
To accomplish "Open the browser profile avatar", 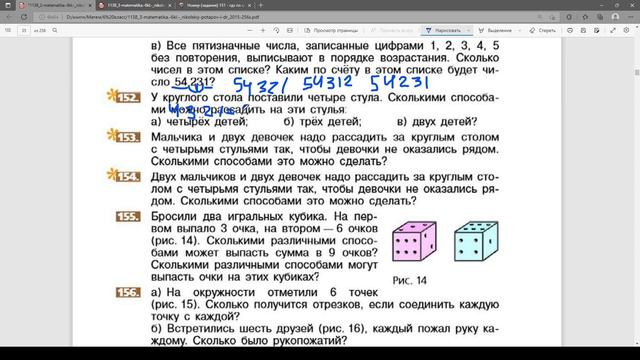I will [615, 17].
